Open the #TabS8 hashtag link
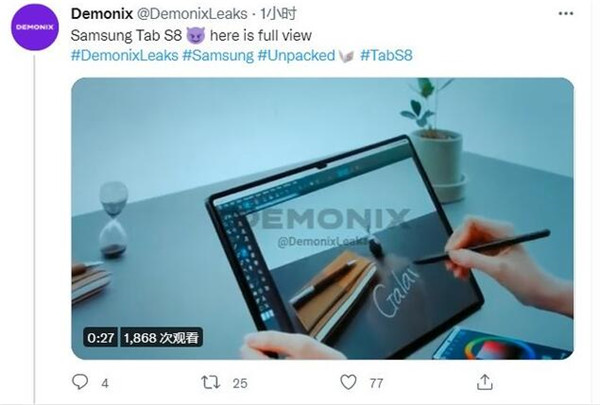The image size is (600, 405). tap(386, 56)
